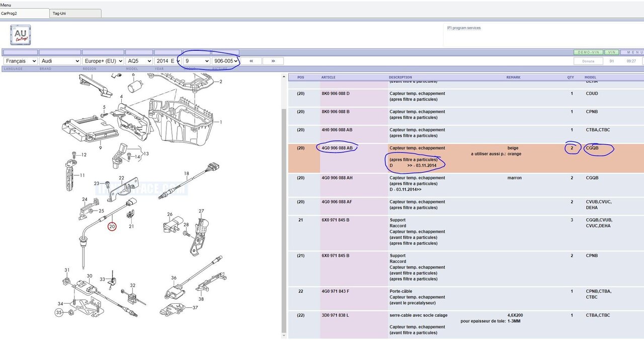Screen dimensions: 644x340
Task: Open the Brand dropdown showing Audi
Action: (60, 61)
